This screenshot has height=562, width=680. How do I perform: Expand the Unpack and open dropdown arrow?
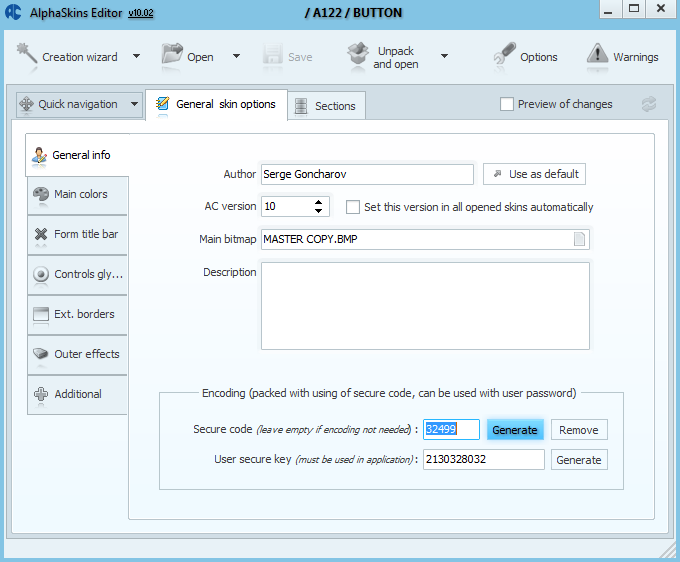444,56
